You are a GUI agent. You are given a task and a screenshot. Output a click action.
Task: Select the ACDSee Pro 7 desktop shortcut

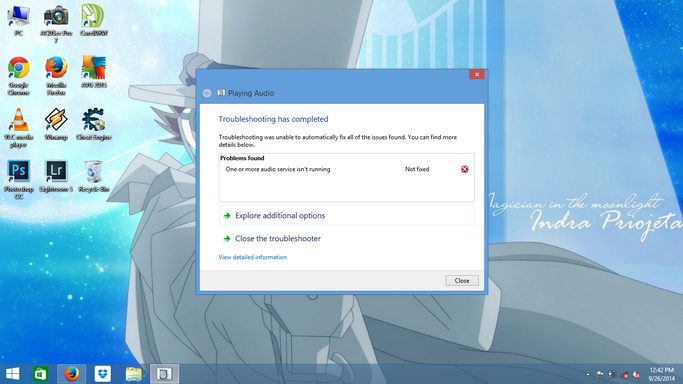coord(56,24)
